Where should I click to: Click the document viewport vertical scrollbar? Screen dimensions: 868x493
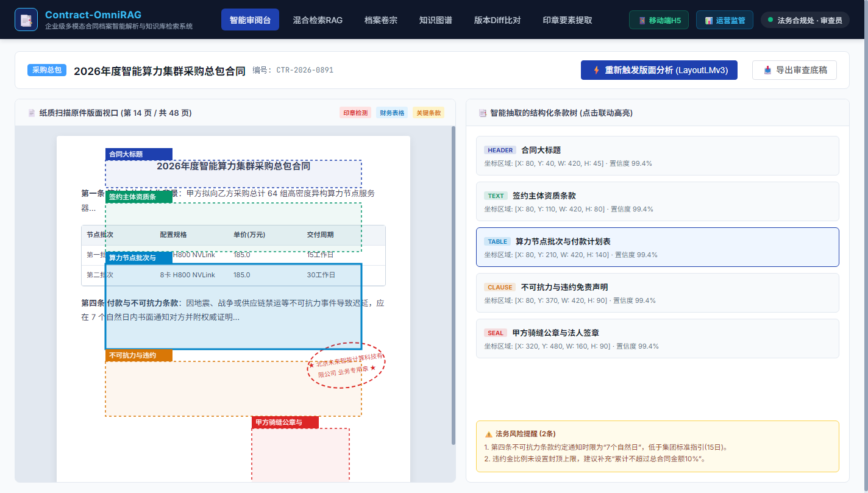tap(453, 285)
